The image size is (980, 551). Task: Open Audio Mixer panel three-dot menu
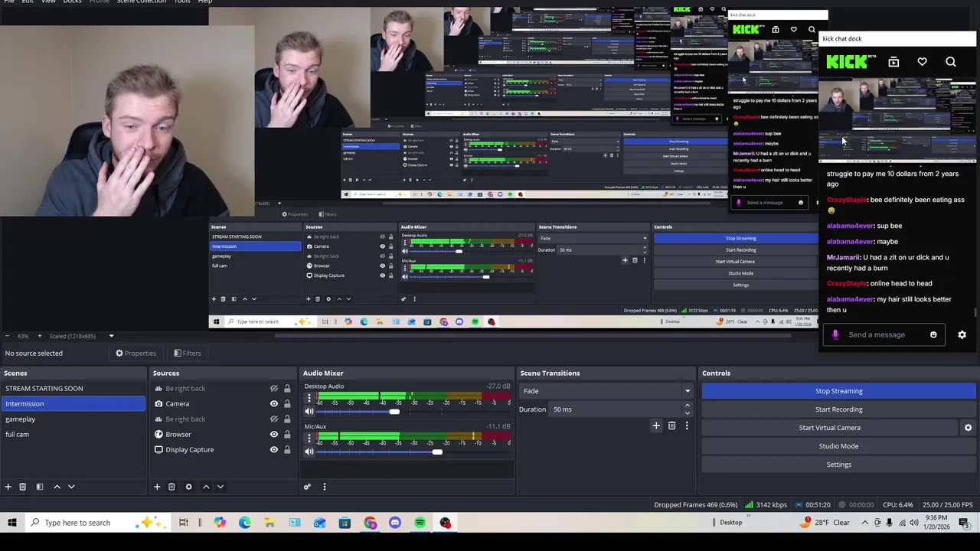tap(324, 487)
